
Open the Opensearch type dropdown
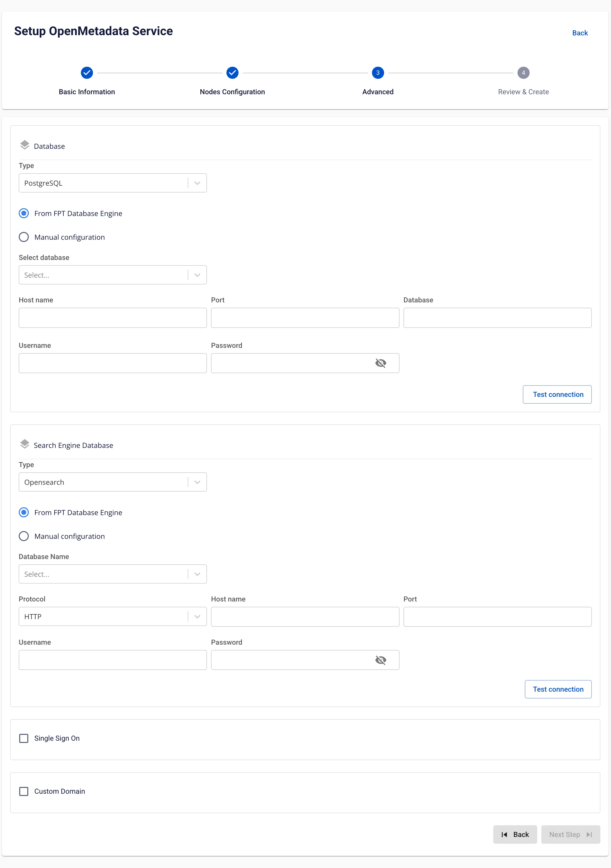click(x=113, y=482)
